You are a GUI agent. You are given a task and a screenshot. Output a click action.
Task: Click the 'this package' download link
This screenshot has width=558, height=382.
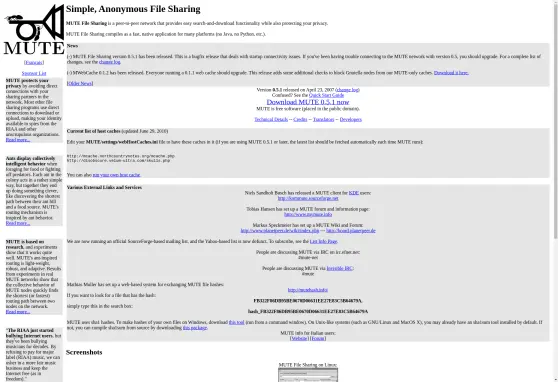pos(195,328)
